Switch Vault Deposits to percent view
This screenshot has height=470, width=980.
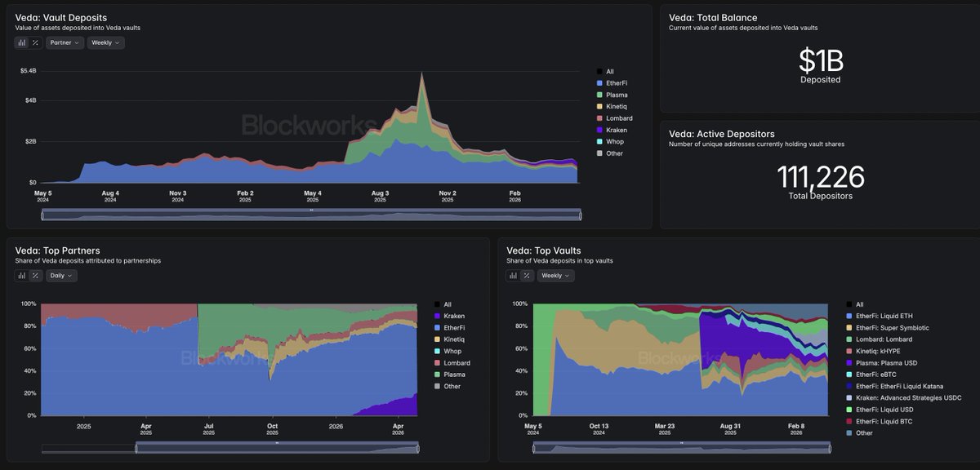pyautogui.click(x=36, y=42)
